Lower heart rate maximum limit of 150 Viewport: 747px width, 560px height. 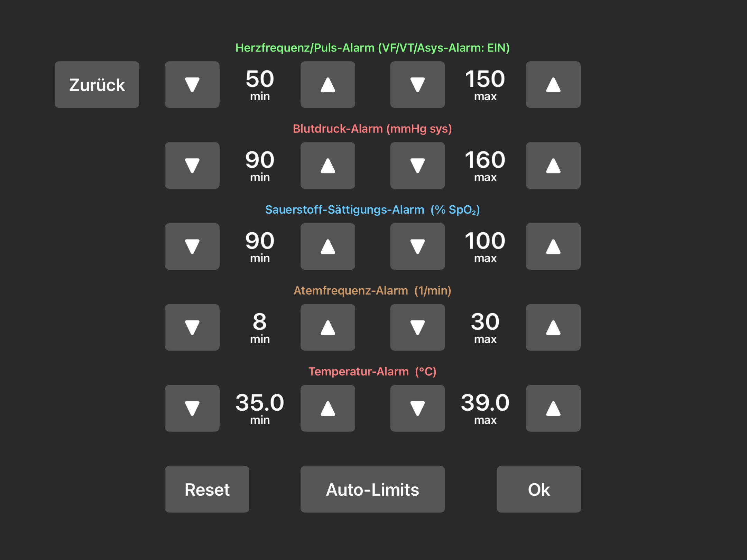point(417,85)
